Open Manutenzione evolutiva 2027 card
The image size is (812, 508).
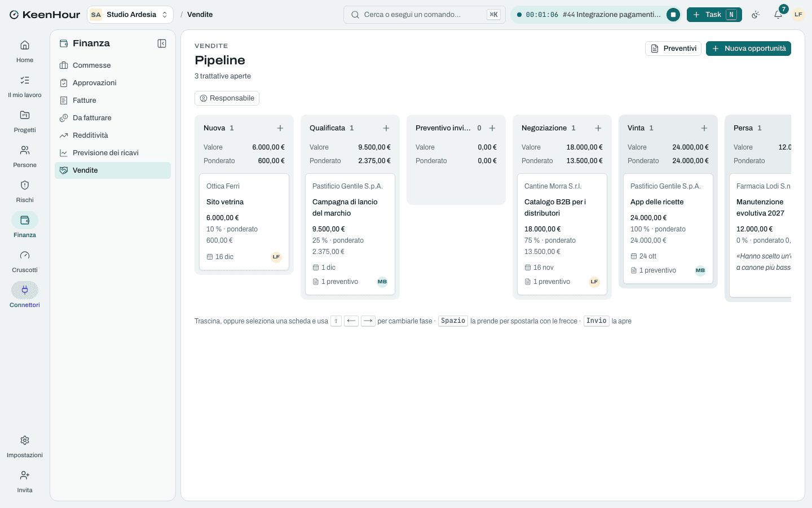coord(760,235)
